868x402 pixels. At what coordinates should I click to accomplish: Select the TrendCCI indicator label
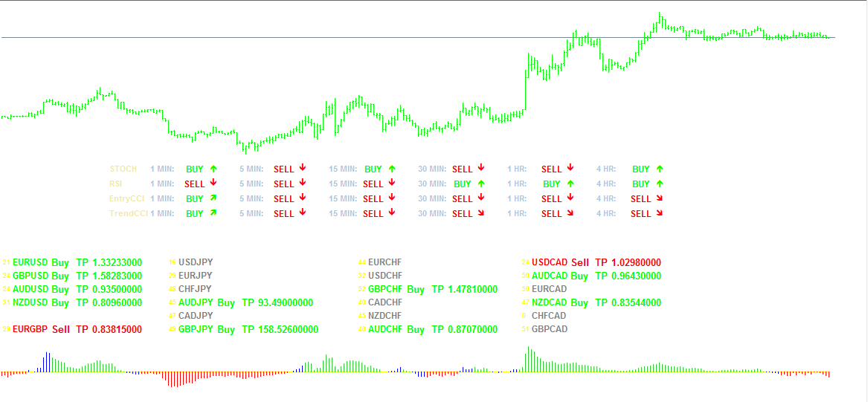click(x=129, y=214)
